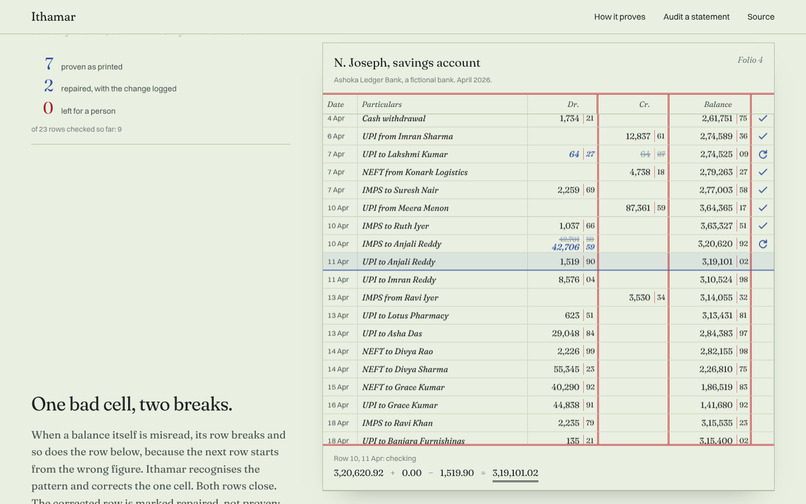Select the UPI to Imran Reddy entry
The image size is (806, 504).
click(548, 280)
